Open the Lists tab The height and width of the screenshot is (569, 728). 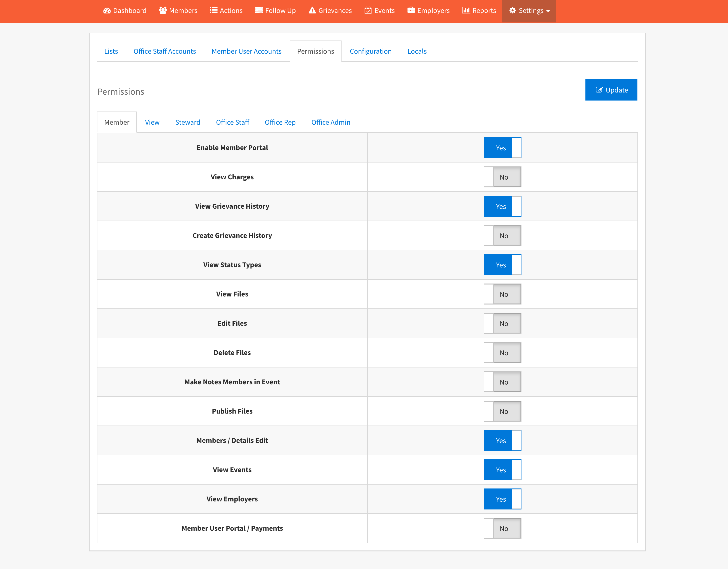pyautogui.click(x=111, y=51)
